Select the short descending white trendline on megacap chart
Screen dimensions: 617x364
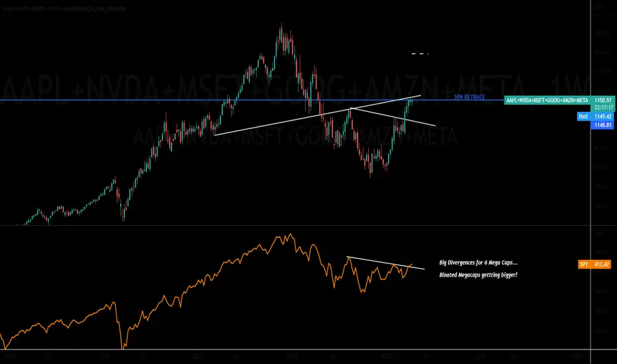point(393,117)
